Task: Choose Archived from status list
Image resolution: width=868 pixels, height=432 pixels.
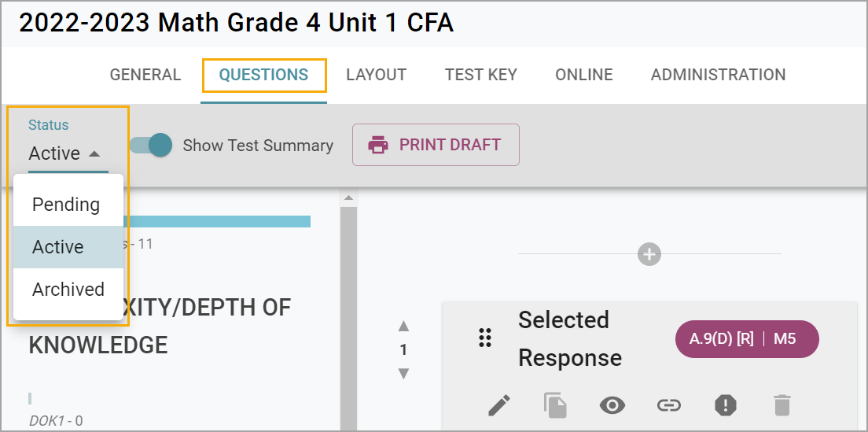Action: 68,290
